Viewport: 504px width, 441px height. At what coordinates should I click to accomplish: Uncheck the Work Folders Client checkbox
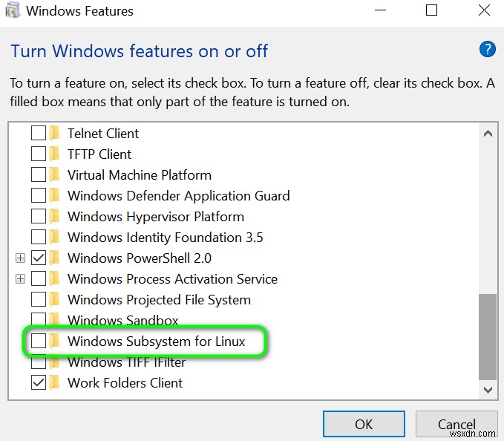[x=38, y=383]
